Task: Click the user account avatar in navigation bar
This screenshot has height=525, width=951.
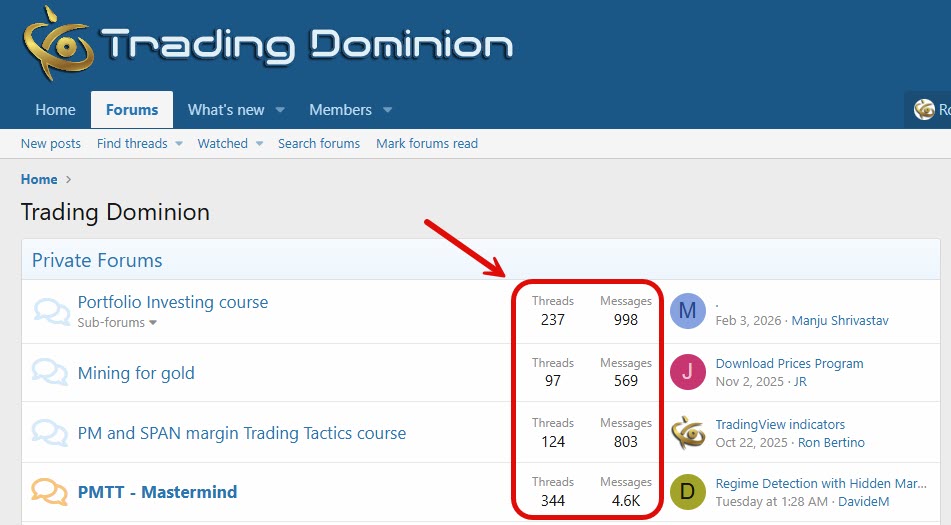Action: (x=924, y=110)
